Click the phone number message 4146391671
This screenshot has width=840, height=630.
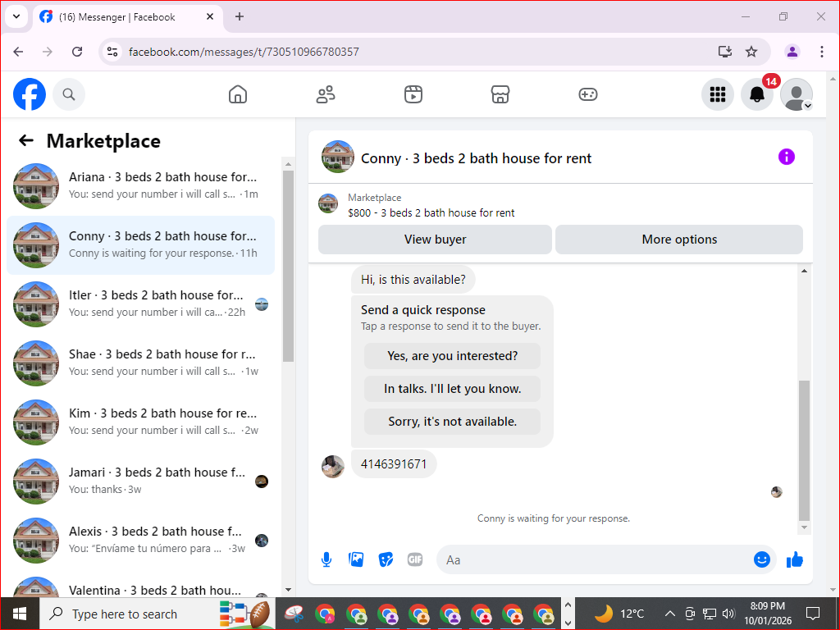point(394,464)
